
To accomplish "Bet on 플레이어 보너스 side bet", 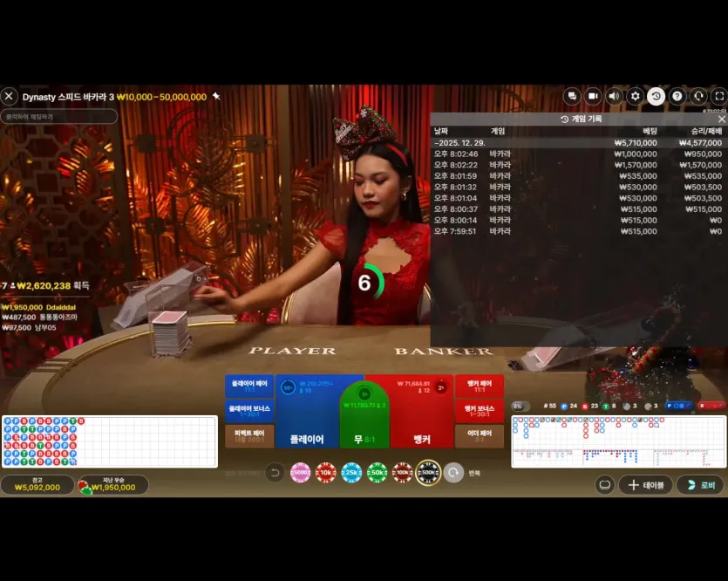I will 249,411.
